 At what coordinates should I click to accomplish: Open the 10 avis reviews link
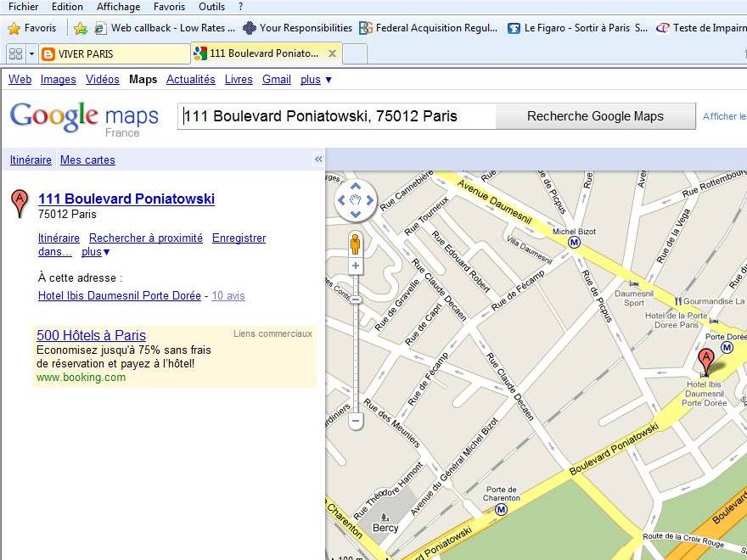pyautogui.click(x=228, y=296)
